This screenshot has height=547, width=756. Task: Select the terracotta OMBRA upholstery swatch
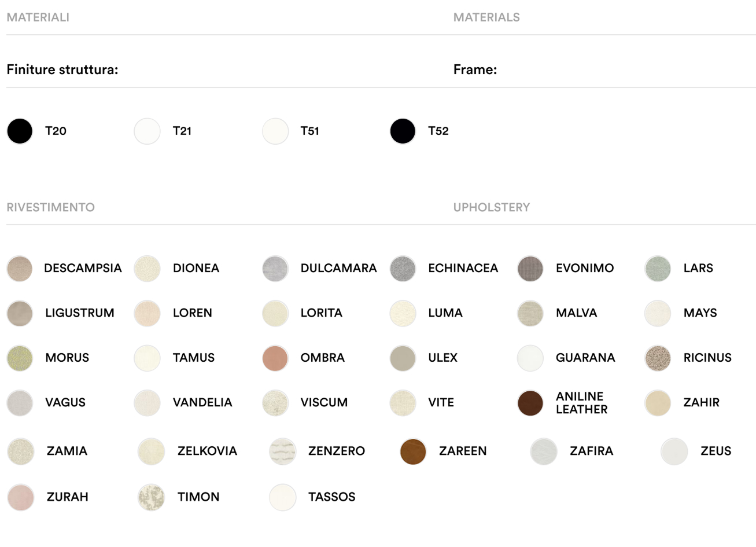(x=275, y=358)
